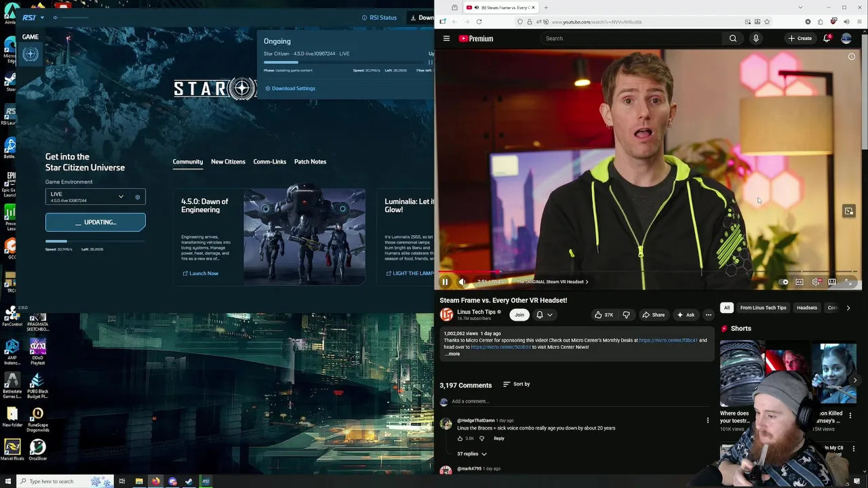The width and height of the screenshot is (868, 488).
Task: Join the Linus Tech Tips channel
Action: click(519, 314)
